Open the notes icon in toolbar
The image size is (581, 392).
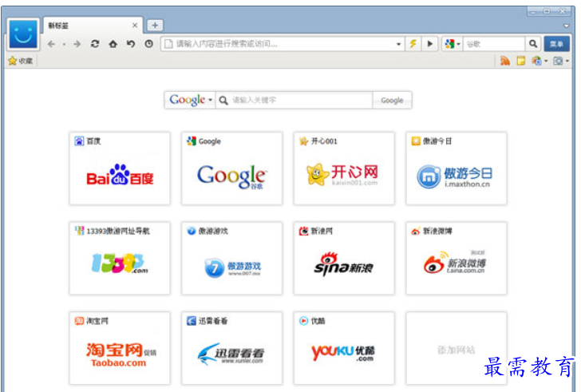coord(520,61)
